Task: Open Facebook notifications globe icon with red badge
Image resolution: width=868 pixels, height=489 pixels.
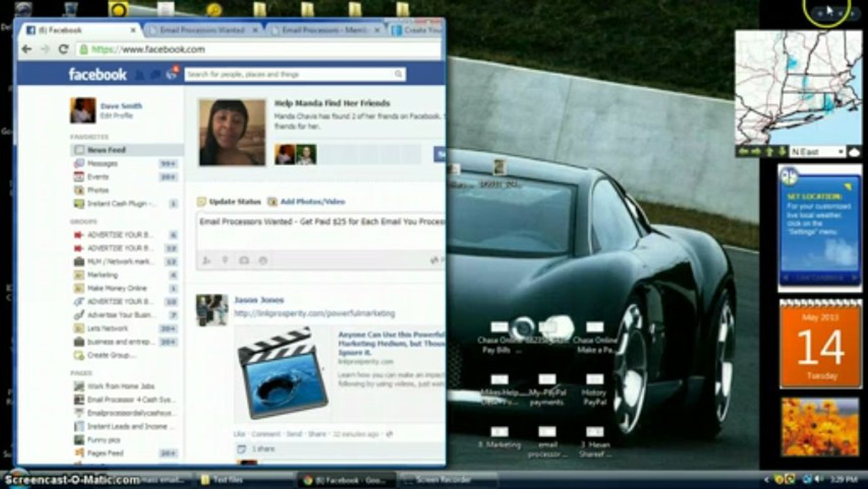Action: (172, 74)
